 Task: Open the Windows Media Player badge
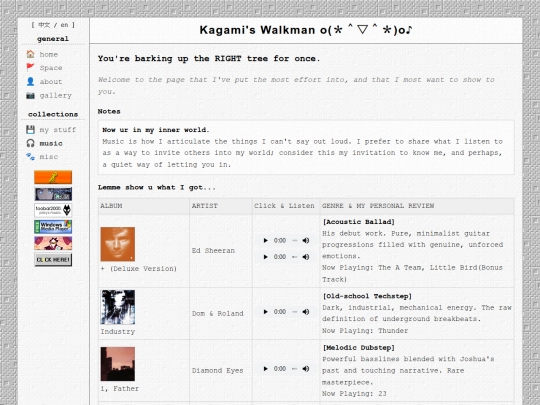coord(53,227)
